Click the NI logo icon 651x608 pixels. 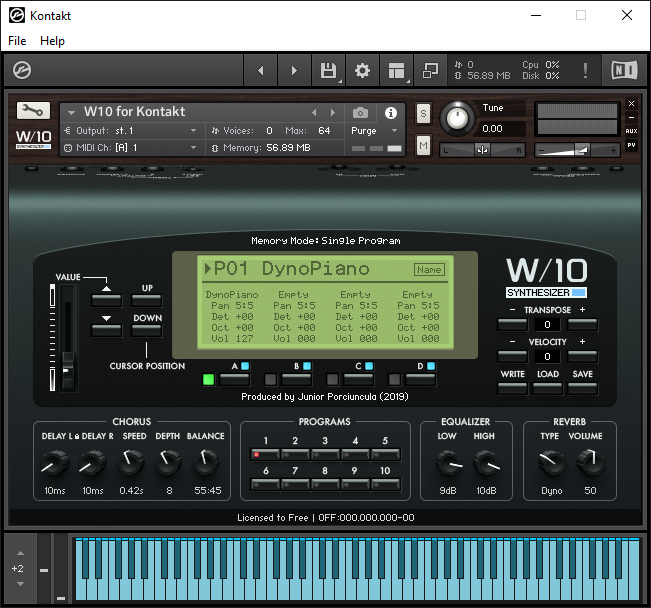624,70
